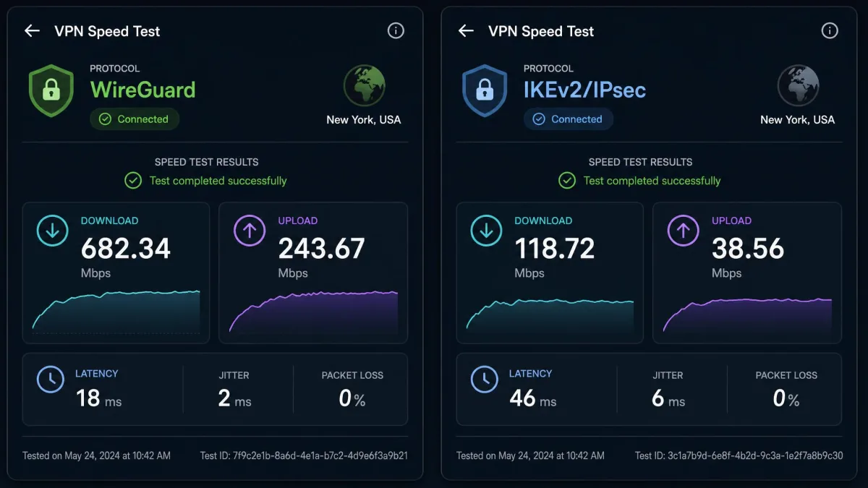Click the 682.34 download speed value
Image resolution: width=868 pixels, height=488 pixels.
126,249
